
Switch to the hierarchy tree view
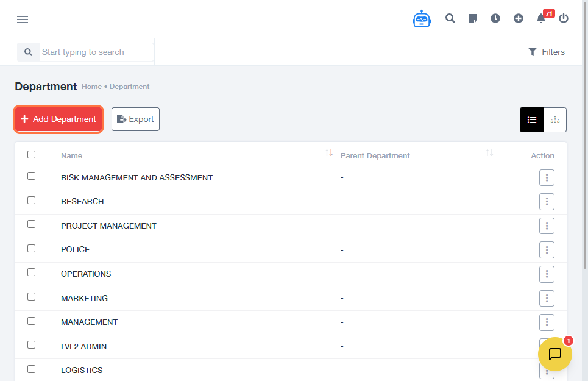[x=554, y=120]
